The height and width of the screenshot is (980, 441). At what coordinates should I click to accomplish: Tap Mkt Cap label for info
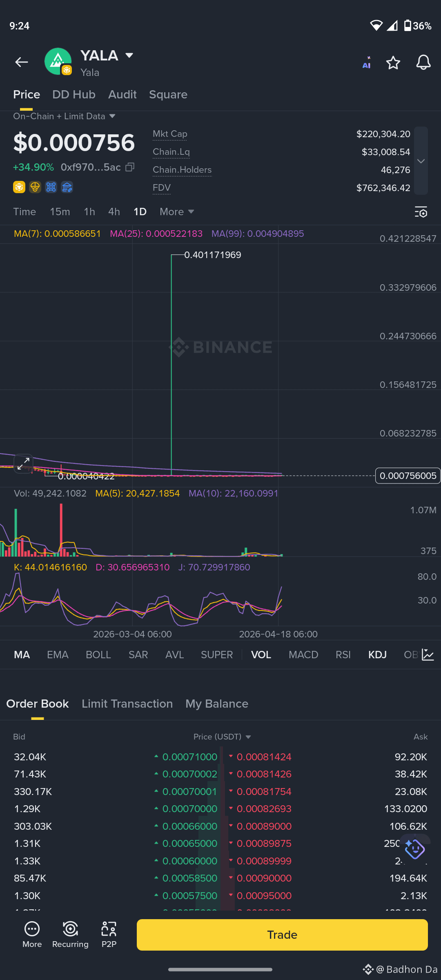170,134
